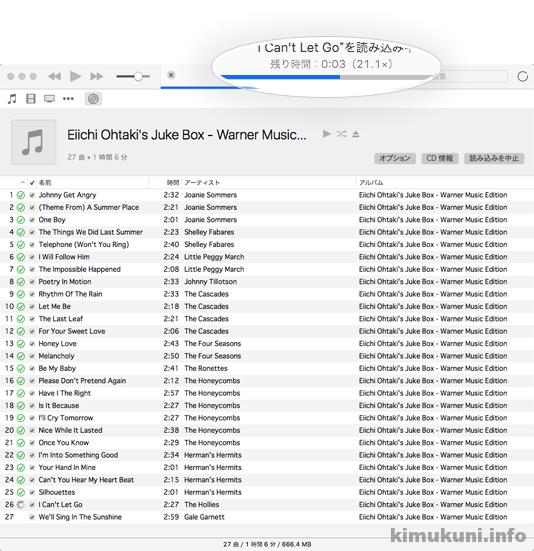Click the green import-complete icon for Melancholy
Image resolution: width=534 pixels, height=551 pixels.
21,356
